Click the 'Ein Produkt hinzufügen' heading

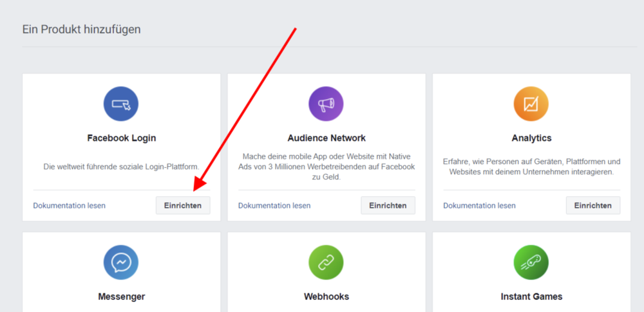click(x=81, y=30)
